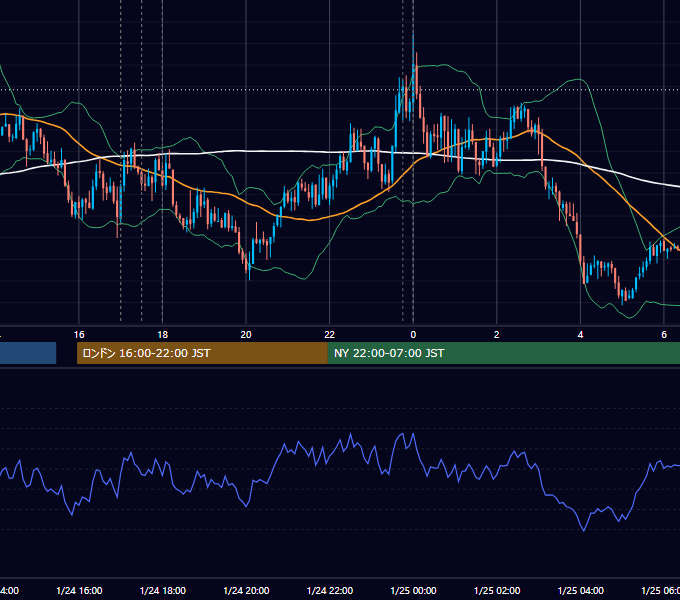This screenshot has height=600, width=680.
Task: Click the 0 hour label on price chart
Action: coord(413,335)
